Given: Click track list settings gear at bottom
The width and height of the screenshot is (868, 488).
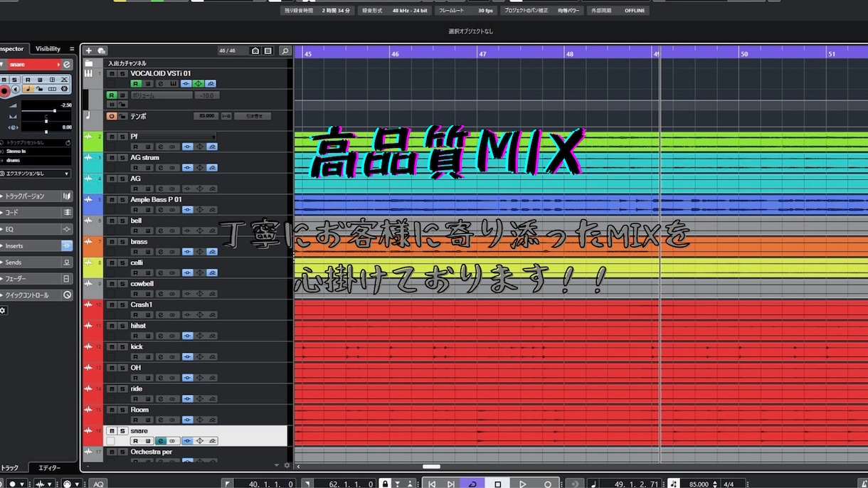Looking at the screenshot, I should point(287,465).
